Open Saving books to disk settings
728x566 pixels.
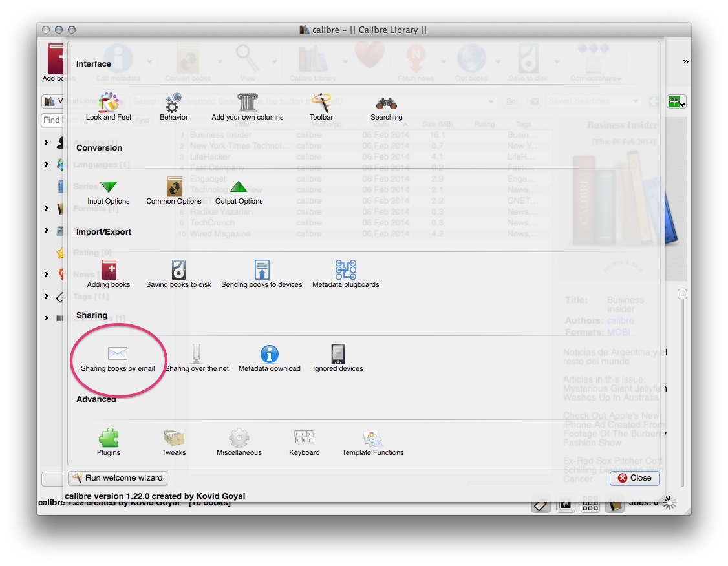tap(178, 274)
